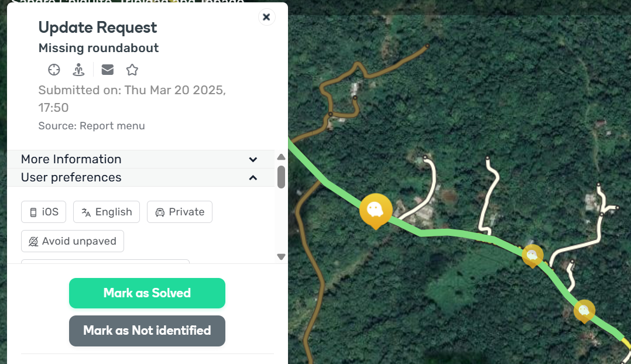Click the panel scrollbar down arrow
This screenshot has width=631, height=364.
click(x=281, y=257)
